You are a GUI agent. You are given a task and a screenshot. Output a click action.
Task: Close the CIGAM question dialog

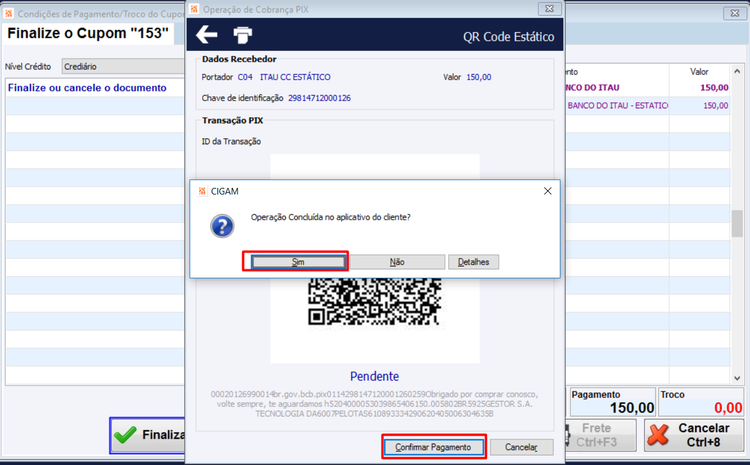[x=548, y=191]
